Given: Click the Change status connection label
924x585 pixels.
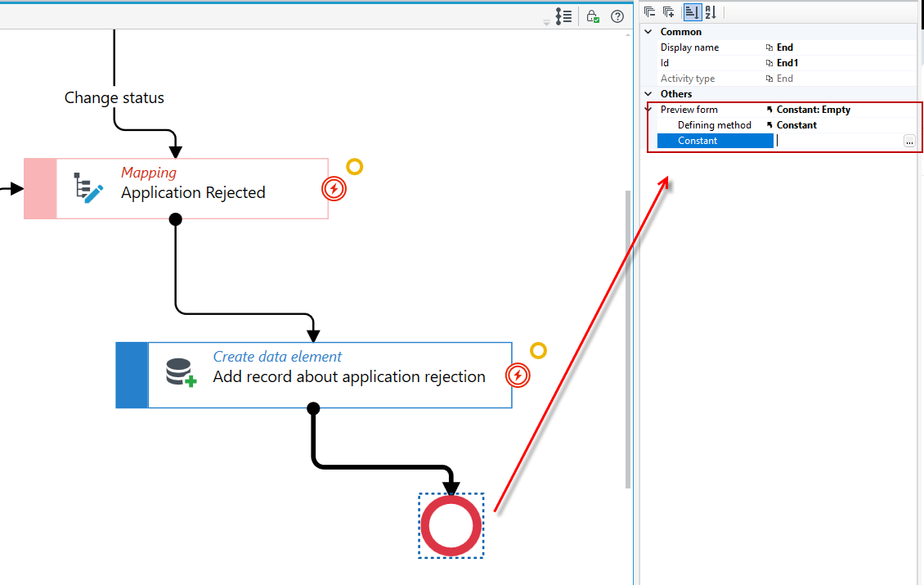Looking at the screenshot, I should coord(114,98).
